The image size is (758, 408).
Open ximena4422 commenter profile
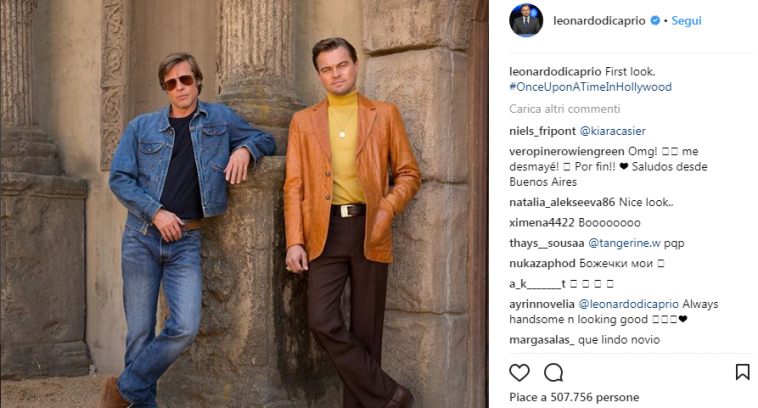(x=542, y=222)
